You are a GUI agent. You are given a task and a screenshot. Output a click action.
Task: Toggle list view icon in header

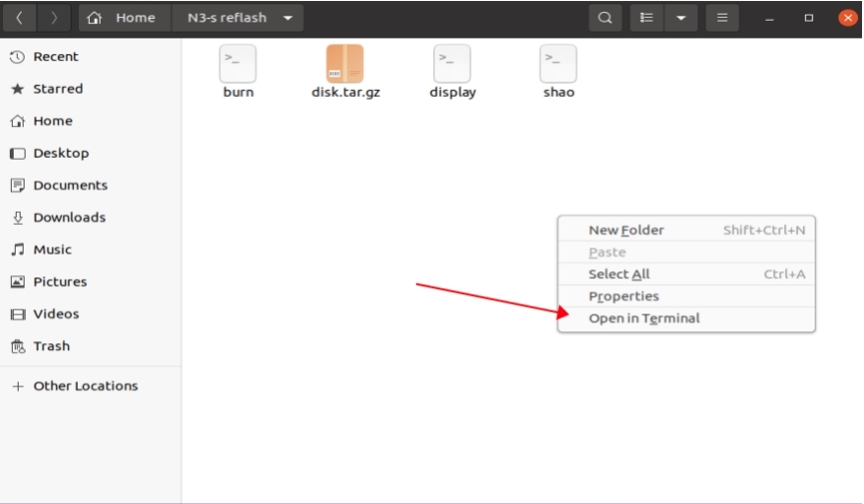pyautogui.click(x=647, y=18)
